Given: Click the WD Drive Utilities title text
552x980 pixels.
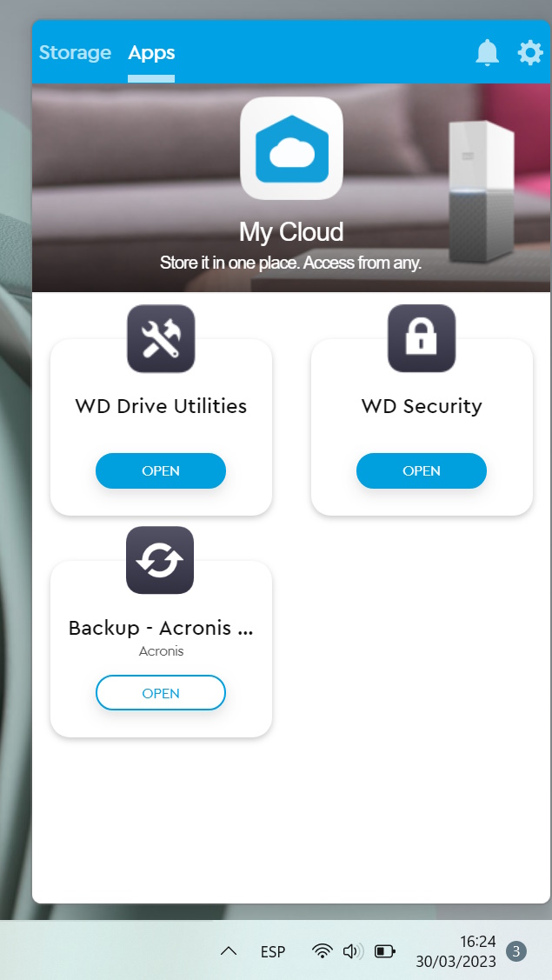Looking at the screenshot, I should tap(162, 406).
